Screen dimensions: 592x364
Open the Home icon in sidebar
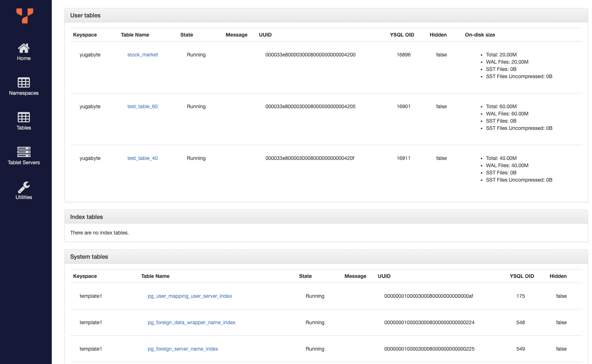click(x=24, y=48)
